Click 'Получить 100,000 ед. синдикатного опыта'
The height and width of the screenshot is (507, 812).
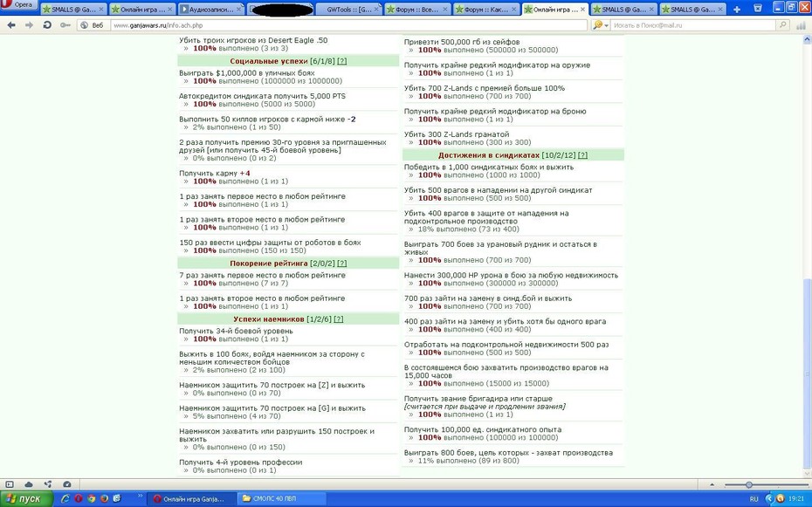click(483, 430)
